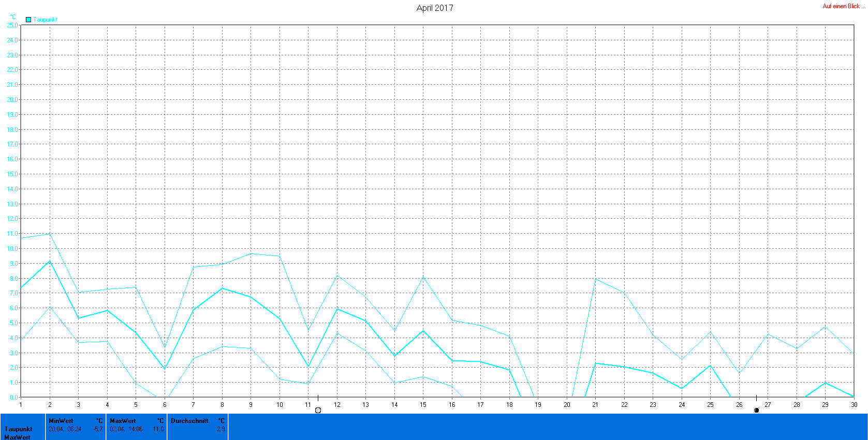The width and height of the screenshot is (868, 440).
Task: Click the average value '2.9'
Action: (x=221, y=429)
